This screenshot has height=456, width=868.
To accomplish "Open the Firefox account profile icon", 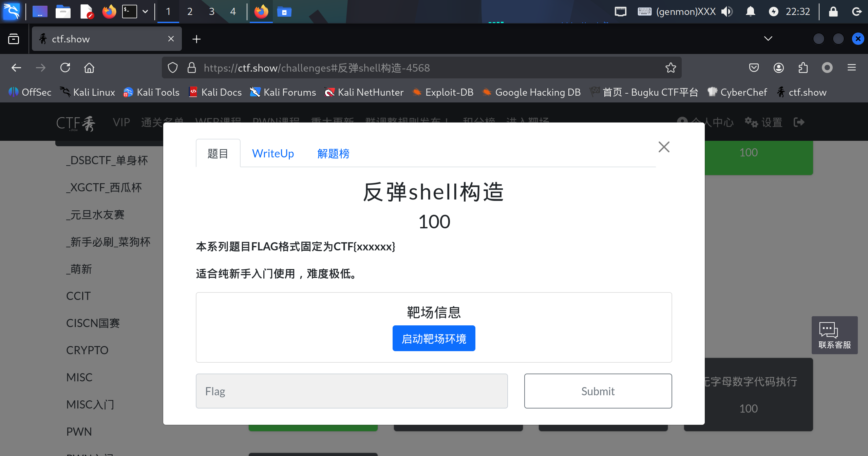I will click(778, 68).
